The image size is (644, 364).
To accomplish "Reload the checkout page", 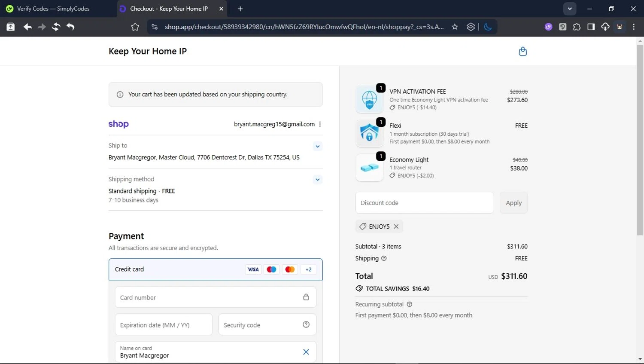I will tap(56, 27).
